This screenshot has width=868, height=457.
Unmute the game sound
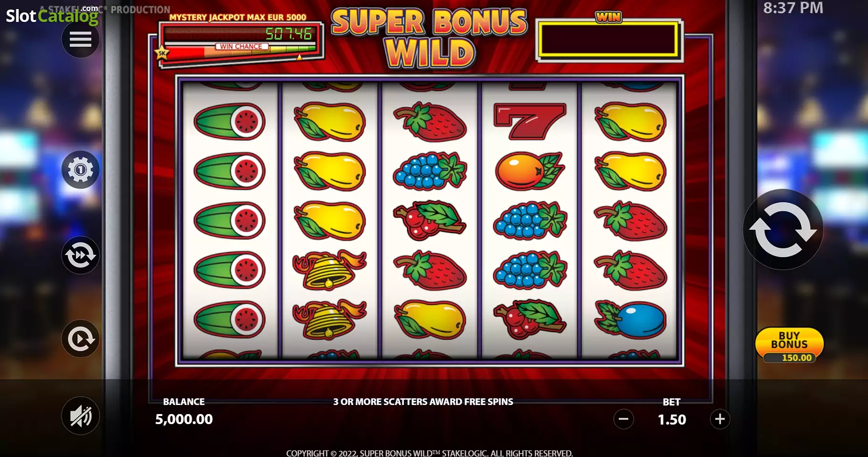pos(80,416)
